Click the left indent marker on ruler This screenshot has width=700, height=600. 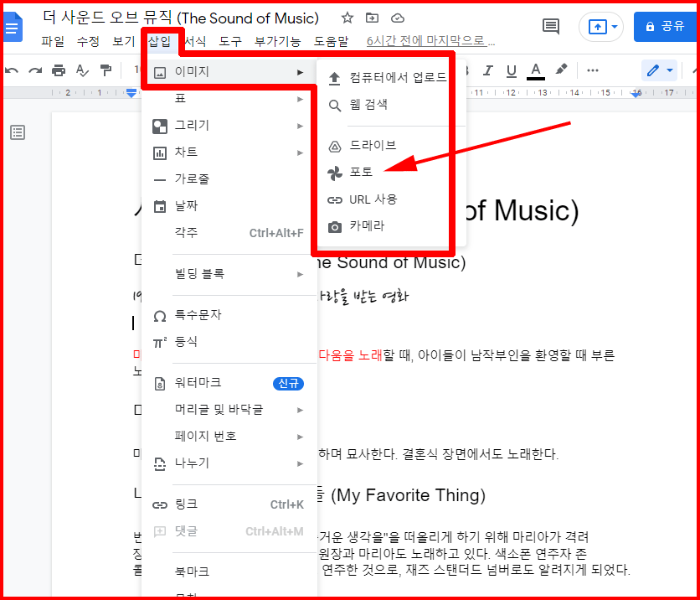[131, 92]
